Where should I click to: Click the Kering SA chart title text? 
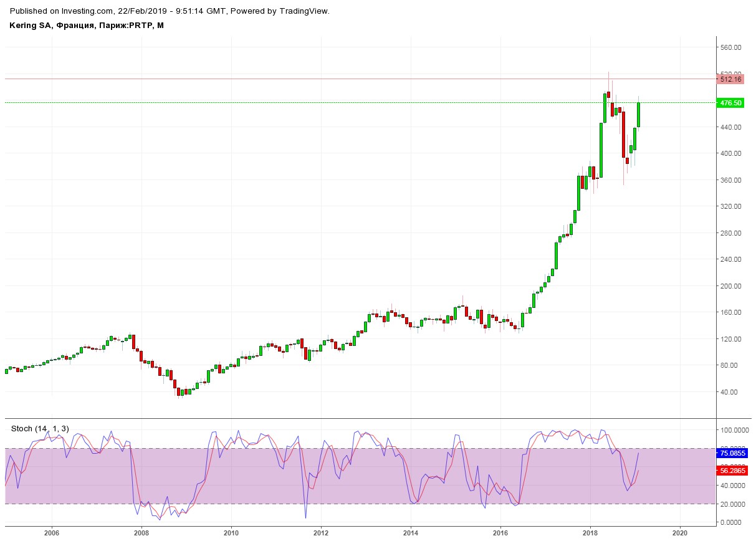click(87, 26)
